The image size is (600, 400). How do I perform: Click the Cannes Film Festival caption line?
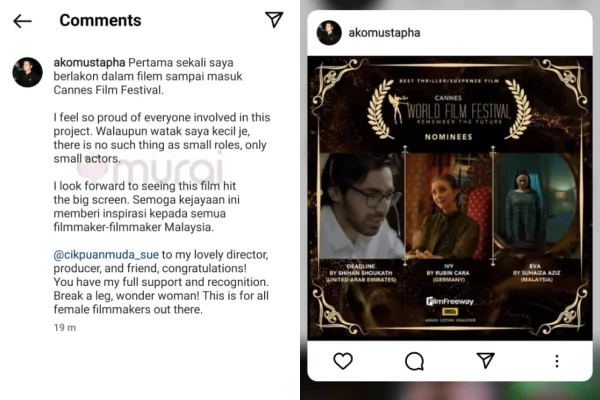(x=108, y=90)
